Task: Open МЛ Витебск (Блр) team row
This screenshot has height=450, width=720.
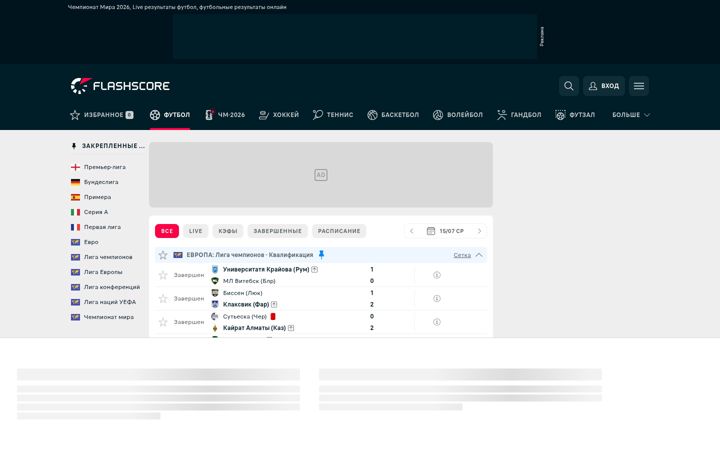Action: pos(244,281)
